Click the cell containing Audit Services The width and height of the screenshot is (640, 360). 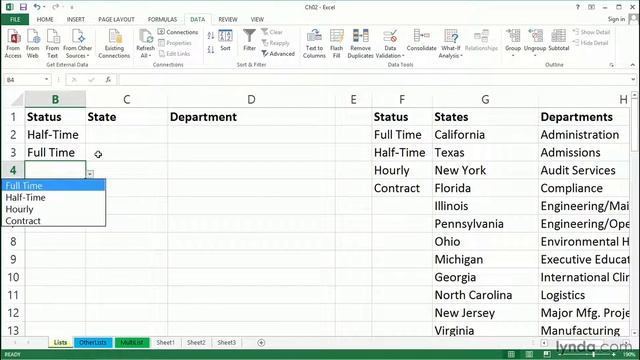point(584,170)
